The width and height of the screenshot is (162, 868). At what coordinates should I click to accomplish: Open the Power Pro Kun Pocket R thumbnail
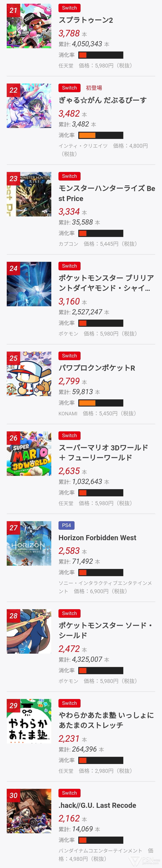[x=29, y=374]
